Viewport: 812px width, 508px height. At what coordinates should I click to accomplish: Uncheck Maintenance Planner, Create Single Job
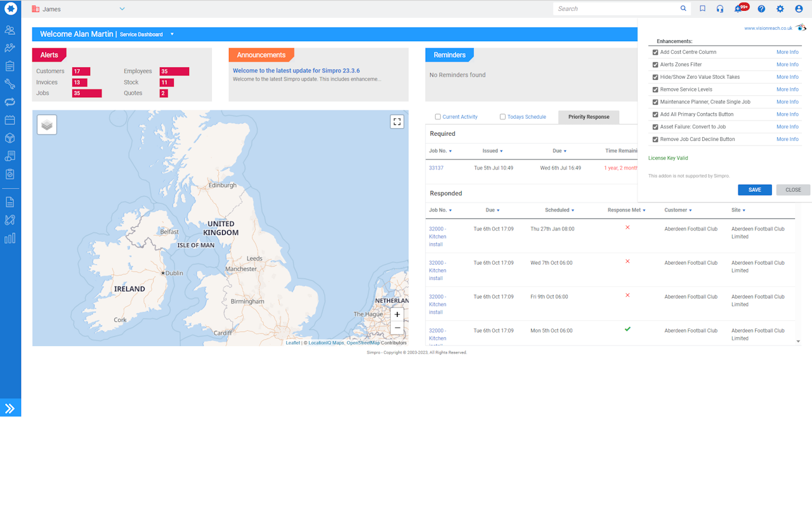point(655,102)
